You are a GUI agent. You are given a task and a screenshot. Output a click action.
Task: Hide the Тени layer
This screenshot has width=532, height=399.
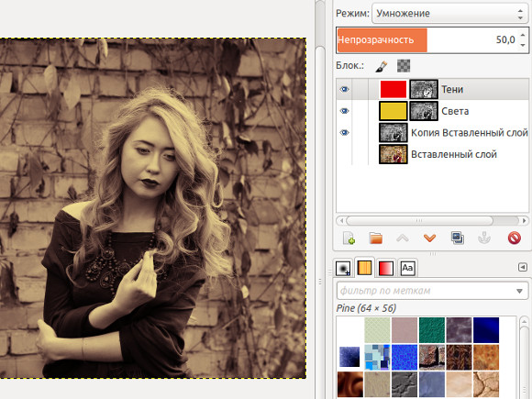[x=344, y=89]
